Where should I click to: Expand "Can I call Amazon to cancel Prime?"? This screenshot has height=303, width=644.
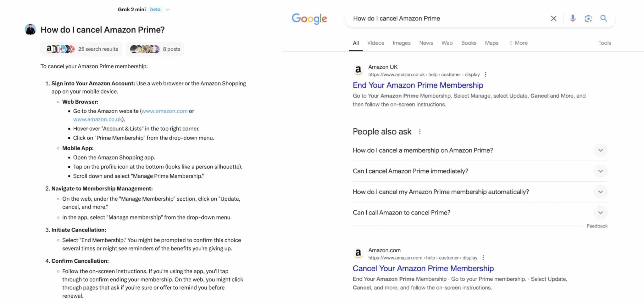coord(600,212)
